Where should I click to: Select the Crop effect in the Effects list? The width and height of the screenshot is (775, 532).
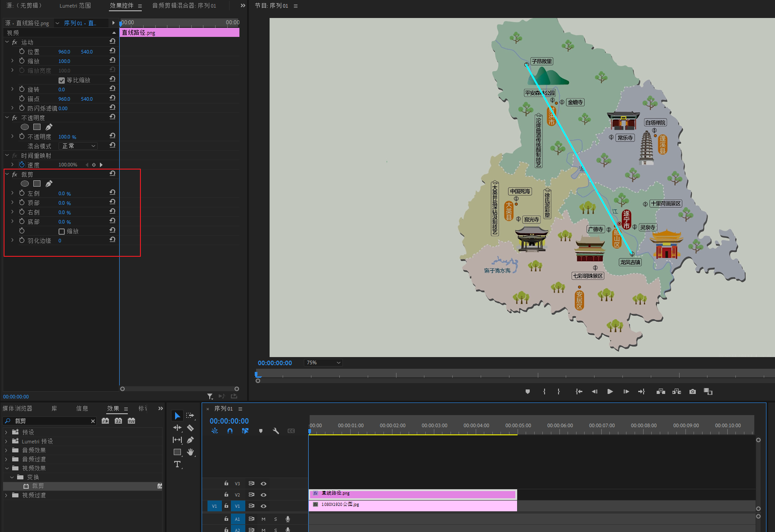point(38,486)
